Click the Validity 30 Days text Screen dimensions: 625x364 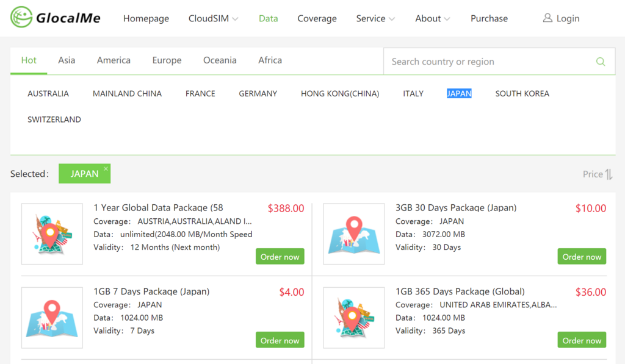pos(428,248)
